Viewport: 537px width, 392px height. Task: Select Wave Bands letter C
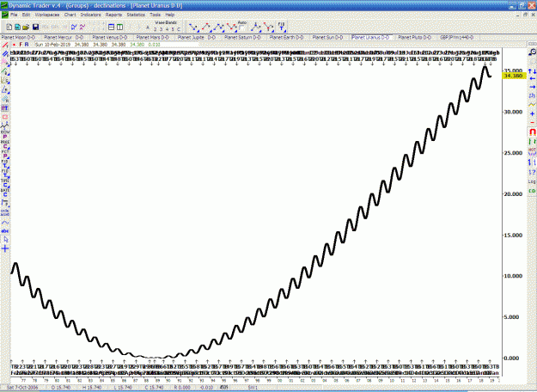pyautogui.click(x=178, y=29)
